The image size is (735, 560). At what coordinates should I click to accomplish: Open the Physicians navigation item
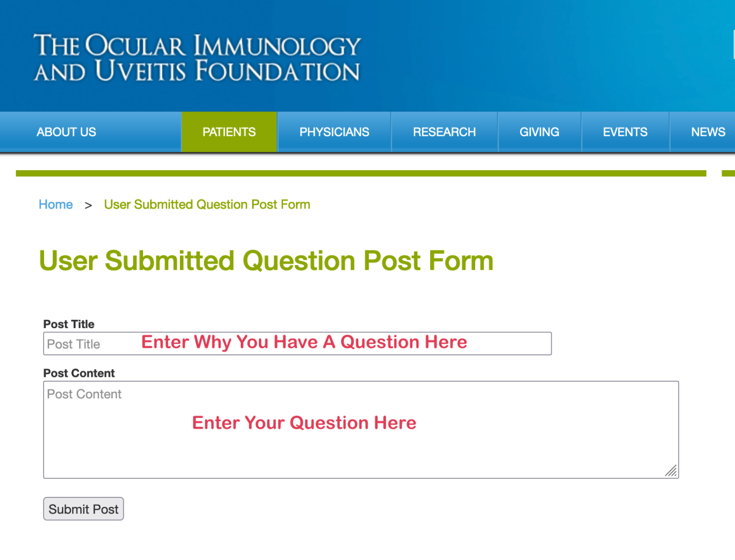point(334,132)
